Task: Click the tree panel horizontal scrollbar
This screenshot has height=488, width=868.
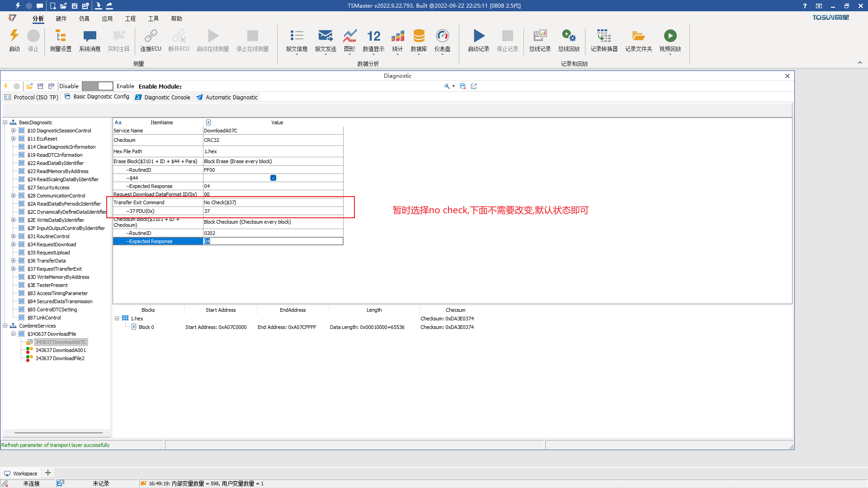Action: (x=58, y=433)
